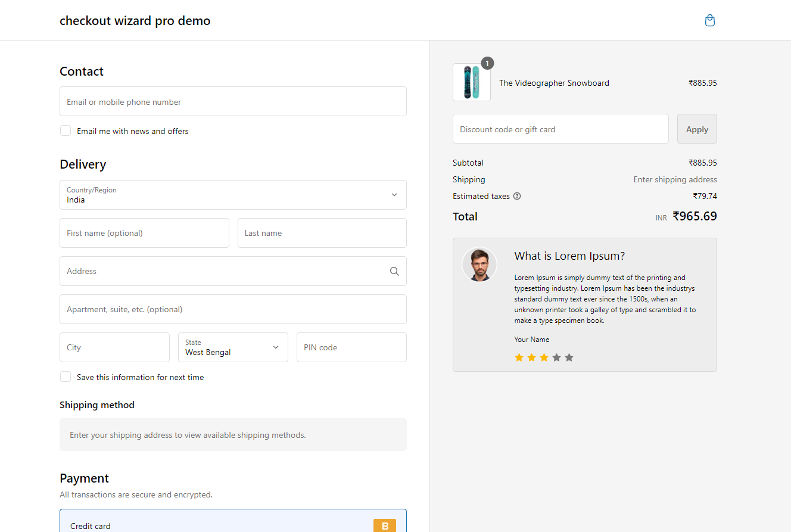The width and height of the screenshot is (791, 532).
Task: Focus the Apartment, suite, etc. field
Action: click(x=233, y=309)
